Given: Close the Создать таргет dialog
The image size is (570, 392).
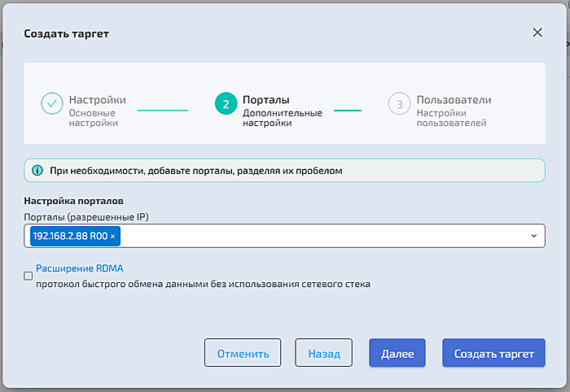Looking at the screenshot, I should coord(537,33).
